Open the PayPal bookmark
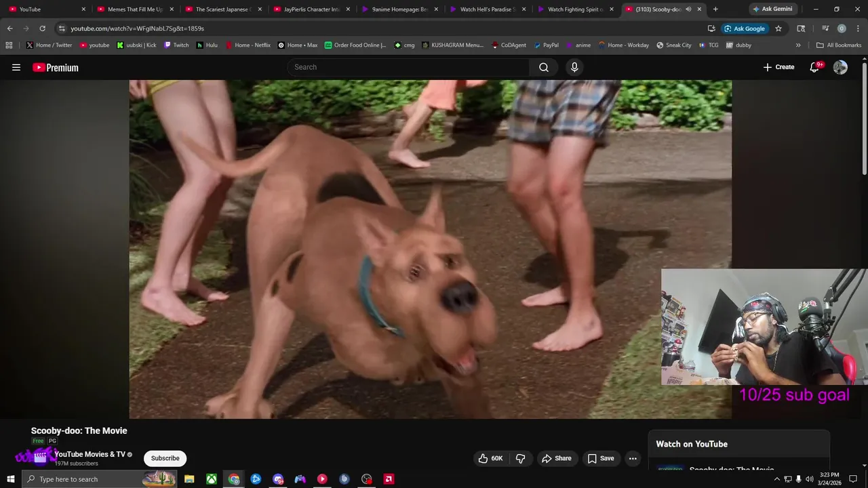The height and width of the screenshot is (488, 868). (546, 45)
